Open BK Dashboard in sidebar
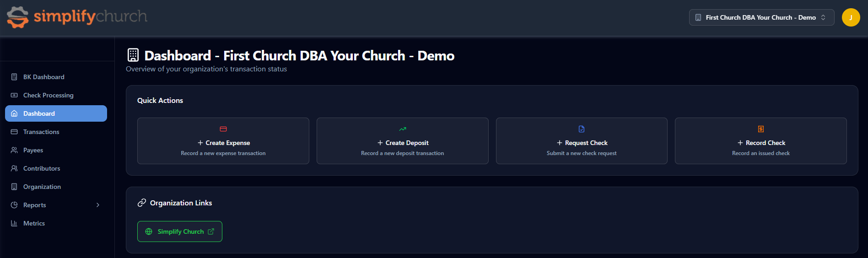The height and width of the screenshot is (258, 868). 43,77
